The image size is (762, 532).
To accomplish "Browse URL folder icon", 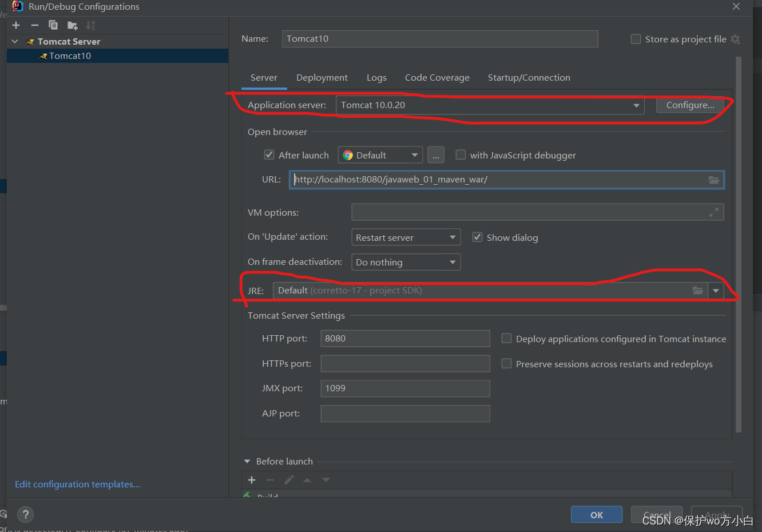I will 714,180.
